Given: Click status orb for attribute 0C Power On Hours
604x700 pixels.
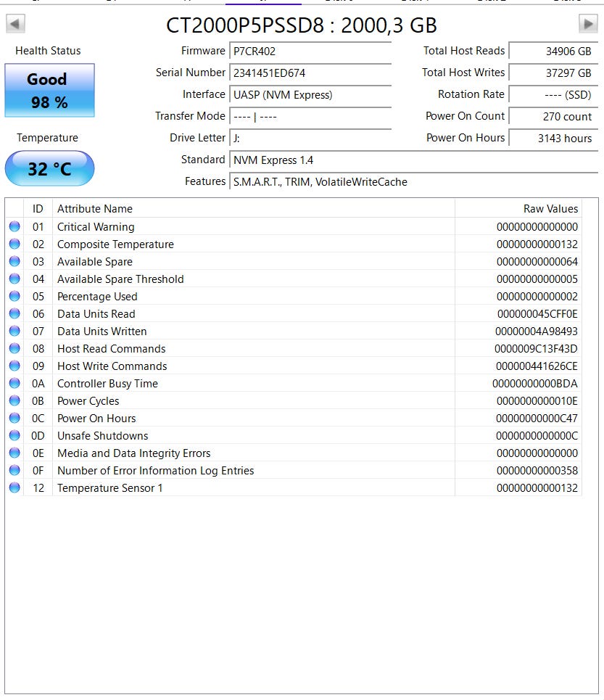Looking at the screenshot, I should coord(15,418).
